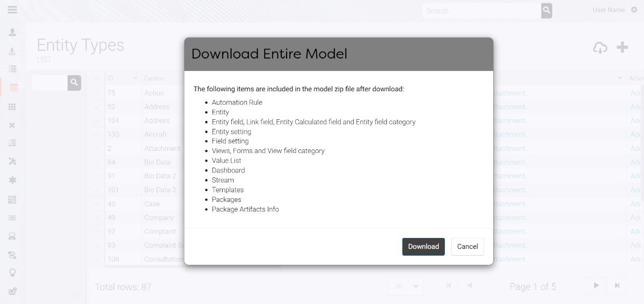Click the Caption column header
This screenshot has height=304, width=644.
[x=155, y=78]
